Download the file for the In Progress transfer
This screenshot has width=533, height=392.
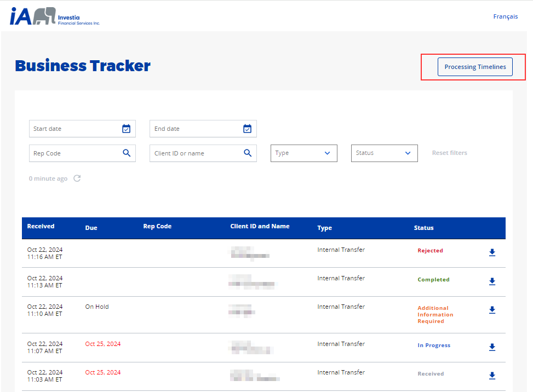(x=492, y=347)
